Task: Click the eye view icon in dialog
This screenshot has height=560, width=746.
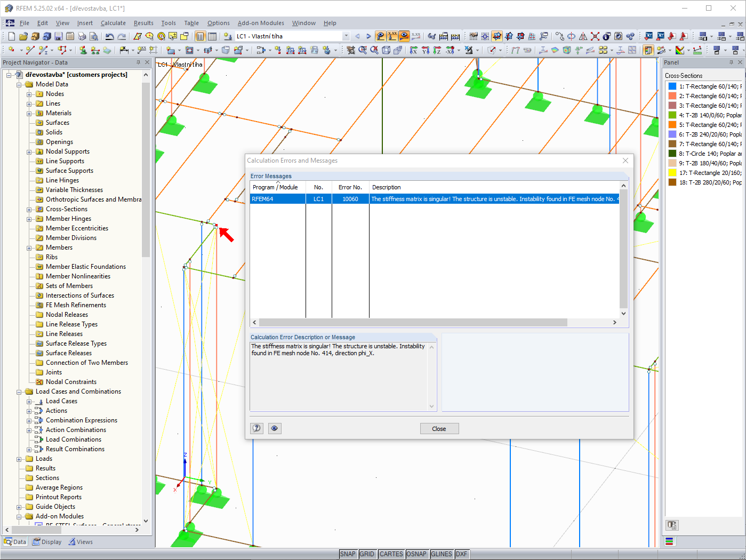Action: (275, 428)
